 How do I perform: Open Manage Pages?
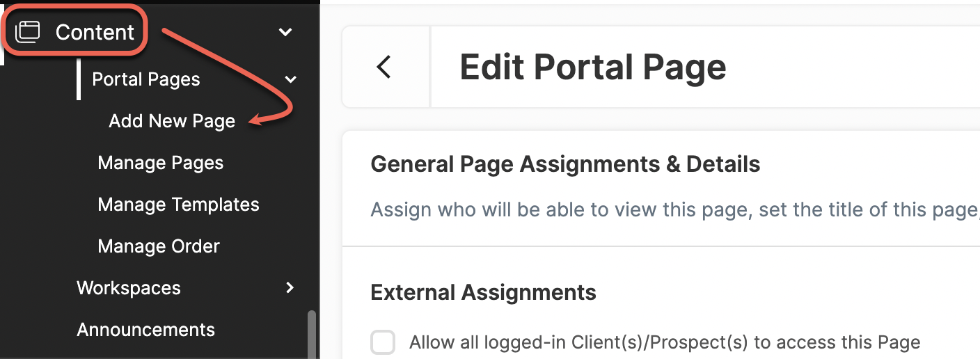click(161, 163)
